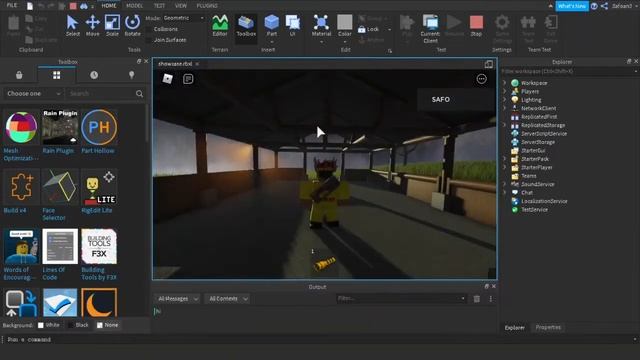Select TestService in Explorer
640x360 pixels.
tap(530, 209)
